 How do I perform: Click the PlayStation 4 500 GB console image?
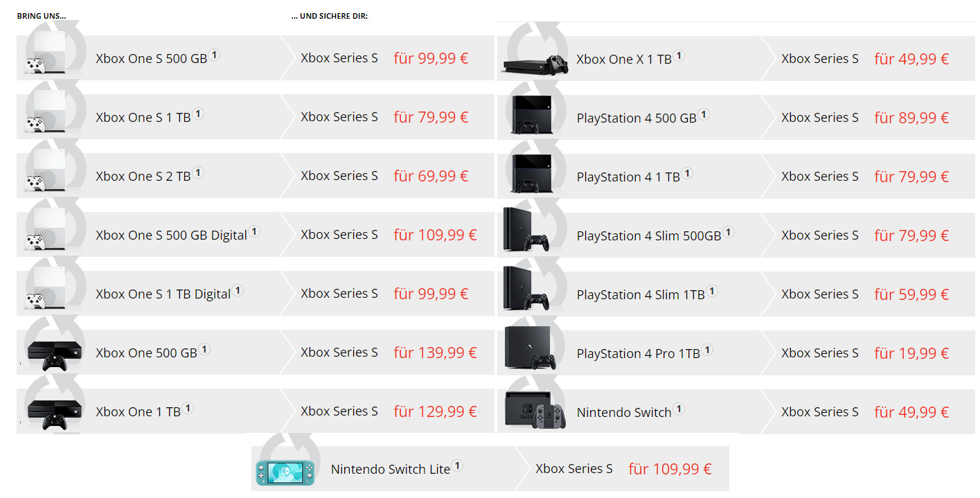click(x=529, y=115)
